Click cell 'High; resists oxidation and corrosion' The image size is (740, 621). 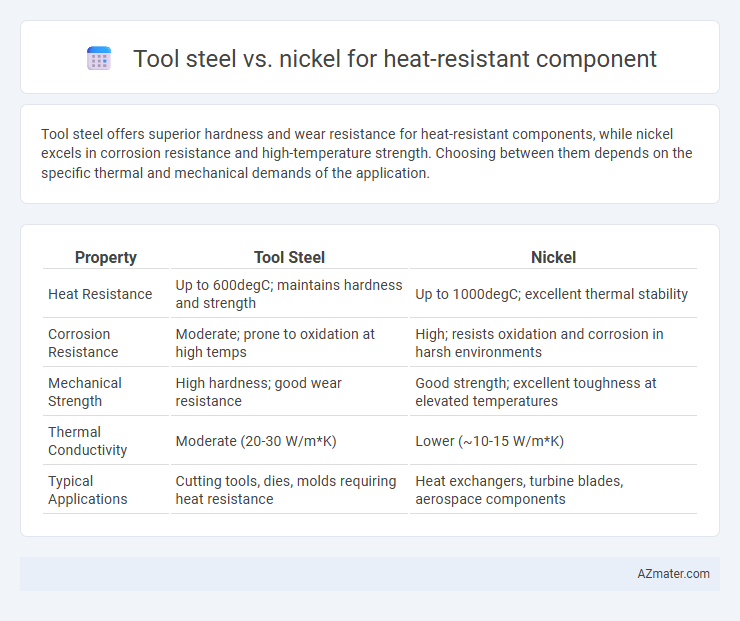coord(553,343)
